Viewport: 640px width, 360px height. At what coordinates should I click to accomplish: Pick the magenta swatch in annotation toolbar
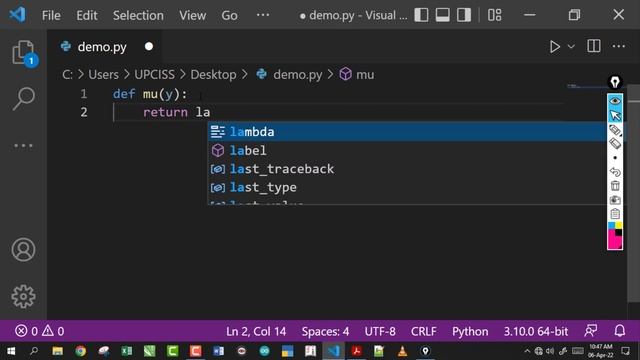(613, 240)
